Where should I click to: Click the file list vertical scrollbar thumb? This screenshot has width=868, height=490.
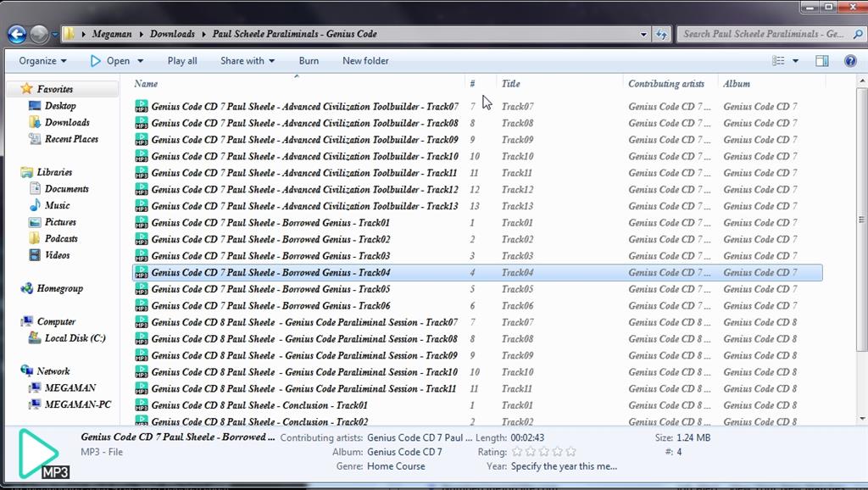coord(861,220)
